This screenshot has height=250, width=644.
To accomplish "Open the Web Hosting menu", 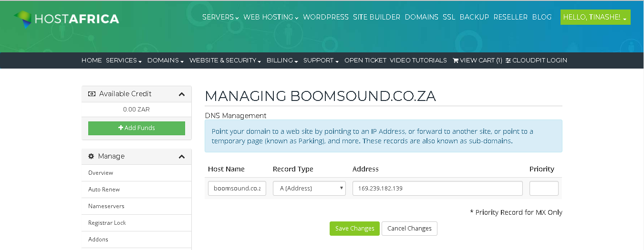I will coord(271,17).
